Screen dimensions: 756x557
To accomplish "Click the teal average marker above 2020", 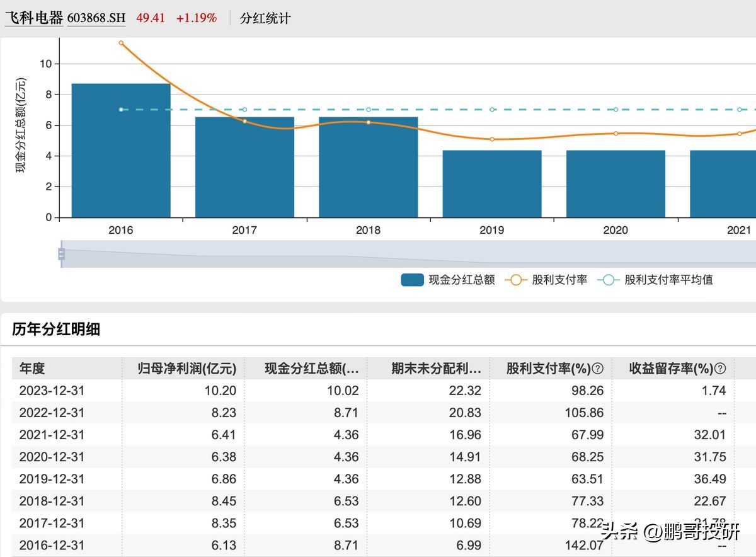I will click(616, 110).
